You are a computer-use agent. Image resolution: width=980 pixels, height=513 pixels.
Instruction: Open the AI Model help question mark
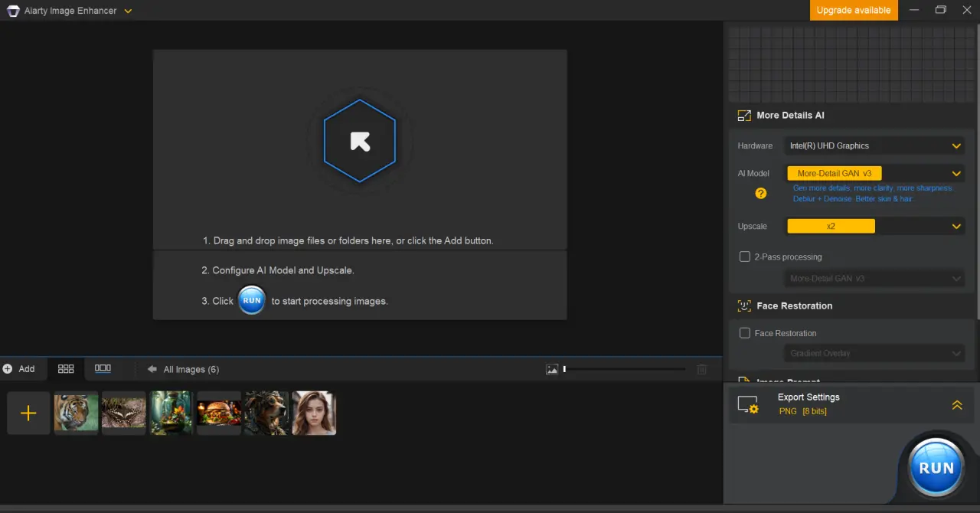pyautogui.click(x=760, y=193)
